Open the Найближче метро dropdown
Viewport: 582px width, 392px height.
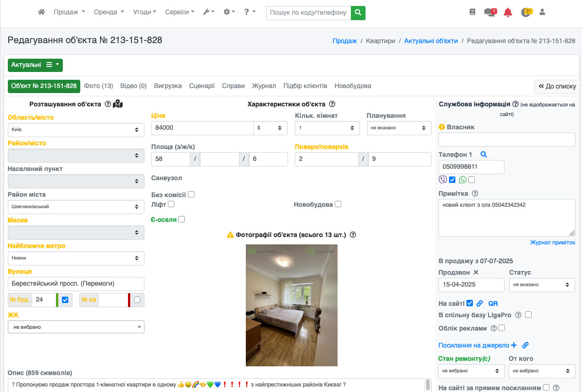click(76, 258)
